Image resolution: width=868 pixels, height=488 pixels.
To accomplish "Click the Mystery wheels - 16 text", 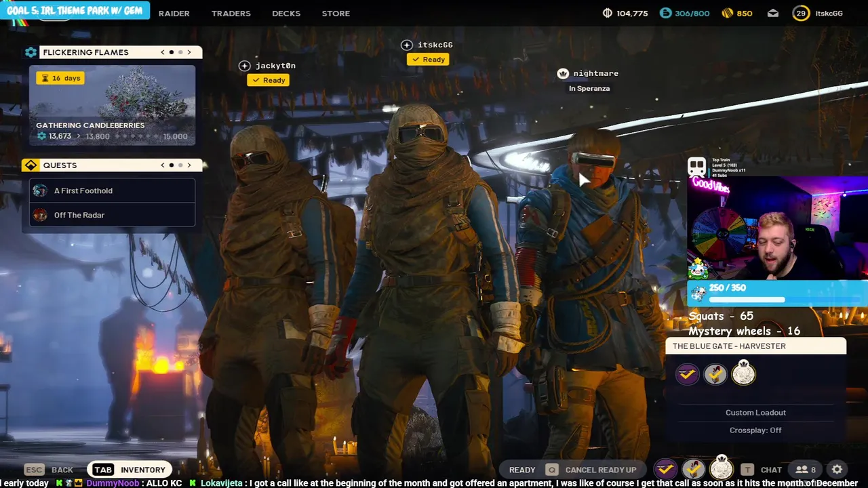I will pyautogui.click(x=745, y=331).
